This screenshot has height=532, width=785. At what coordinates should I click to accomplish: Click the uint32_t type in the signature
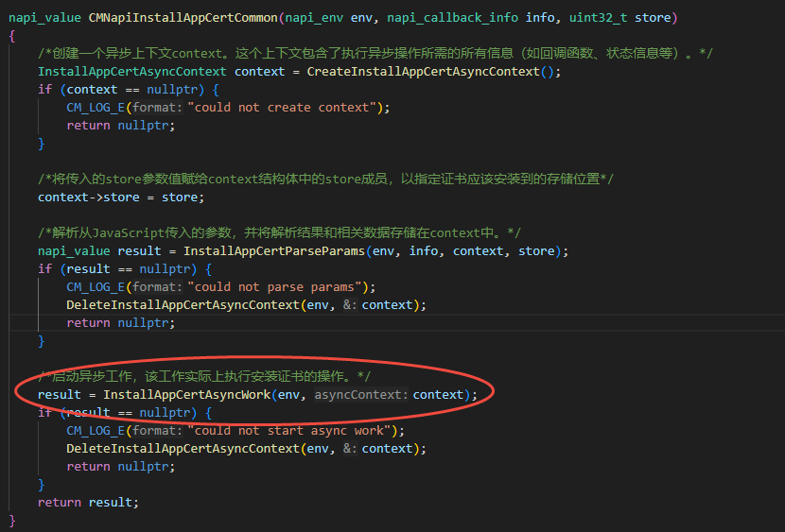click(x=598, y=18)
